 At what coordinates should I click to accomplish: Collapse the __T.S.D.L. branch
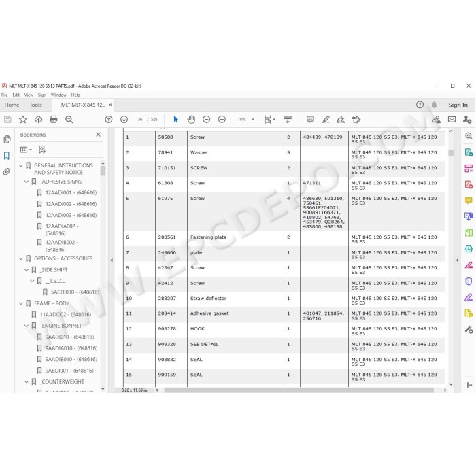click(x=32, y=281)
